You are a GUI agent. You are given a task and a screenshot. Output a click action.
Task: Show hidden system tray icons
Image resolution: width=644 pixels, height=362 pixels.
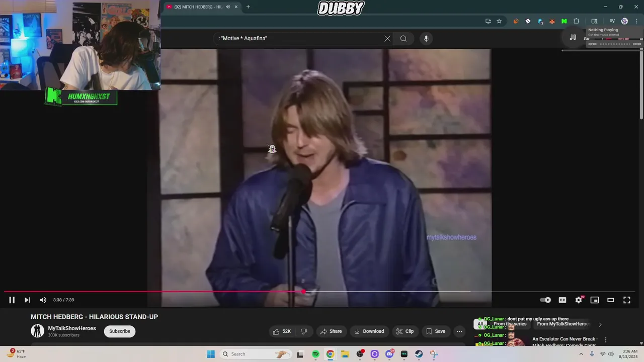point(582,354)
